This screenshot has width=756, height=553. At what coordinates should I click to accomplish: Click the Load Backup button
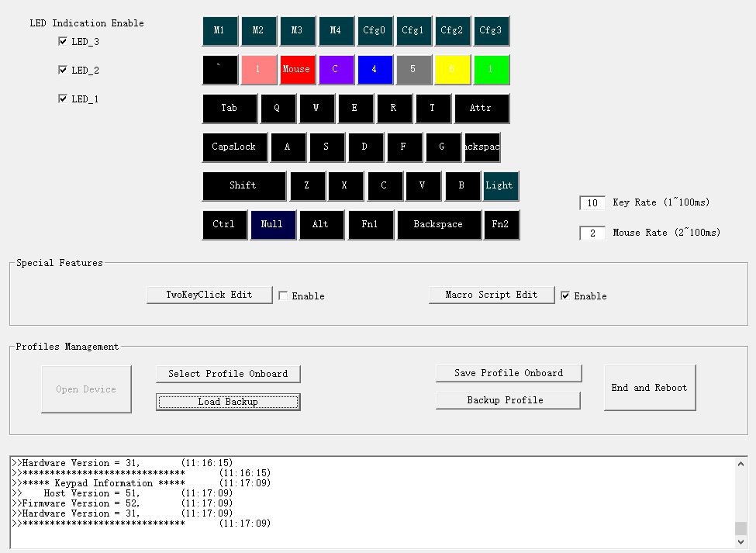coord(228,402)
